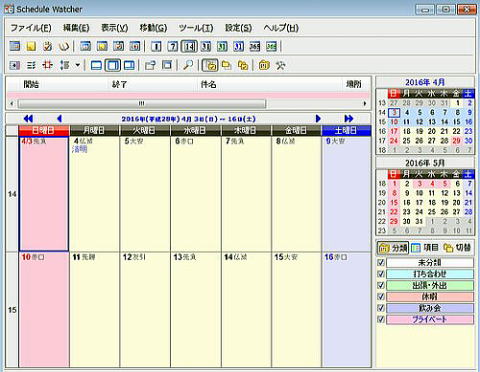Open search with the magnifying glass icon

click(x=188, y=65)
